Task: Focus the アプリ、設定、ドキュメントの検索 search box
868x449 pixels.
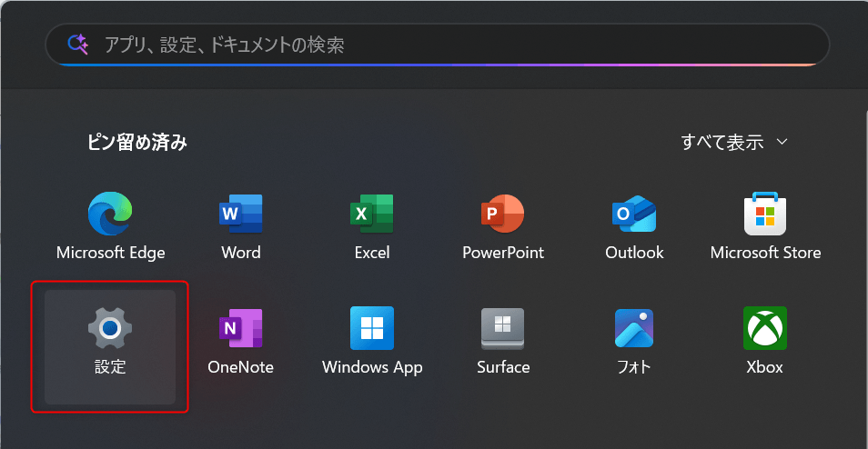Action: tap(438, 45)
